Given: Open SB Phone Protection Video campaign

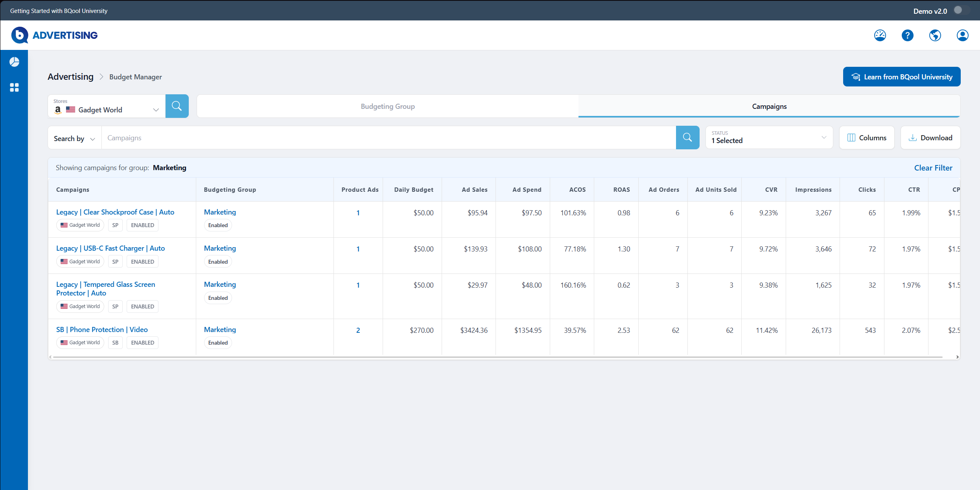Looking at the screenshot, I should tap(102, 330).
